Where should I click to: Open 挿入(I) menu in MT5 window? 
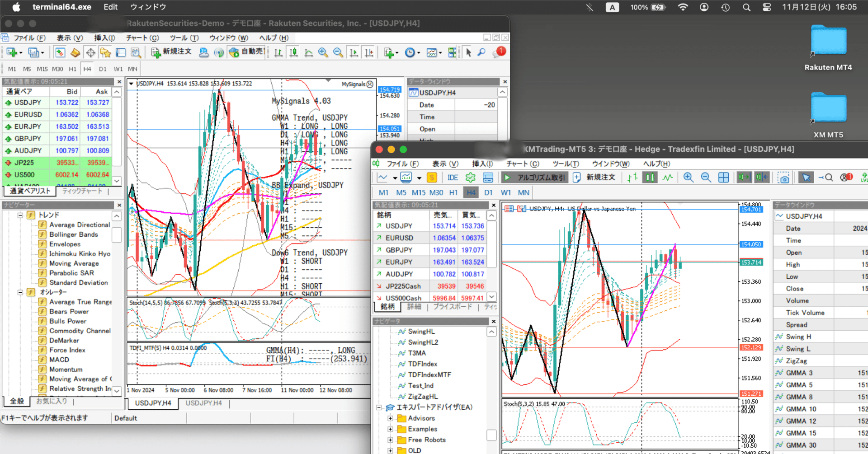click(483, 164)
